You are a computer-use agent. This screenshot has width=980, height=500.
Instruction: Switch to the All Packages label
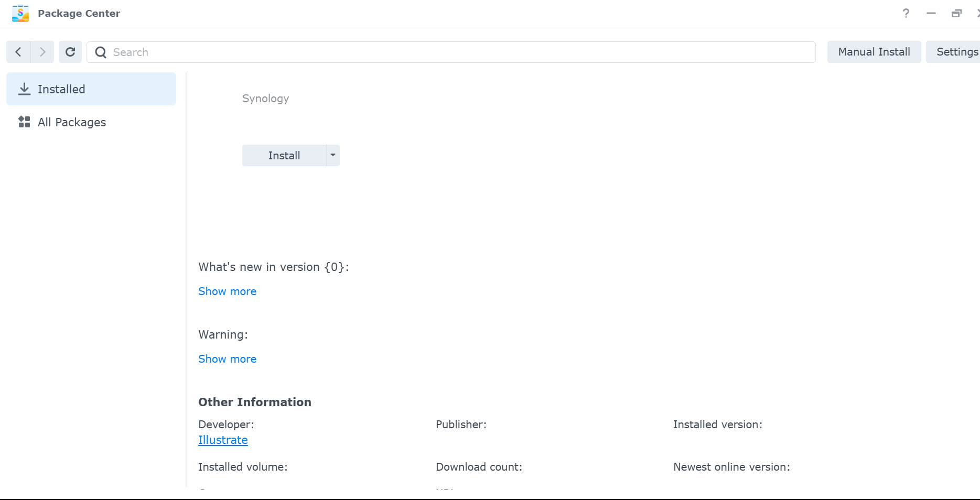click(x=72, y=122)
